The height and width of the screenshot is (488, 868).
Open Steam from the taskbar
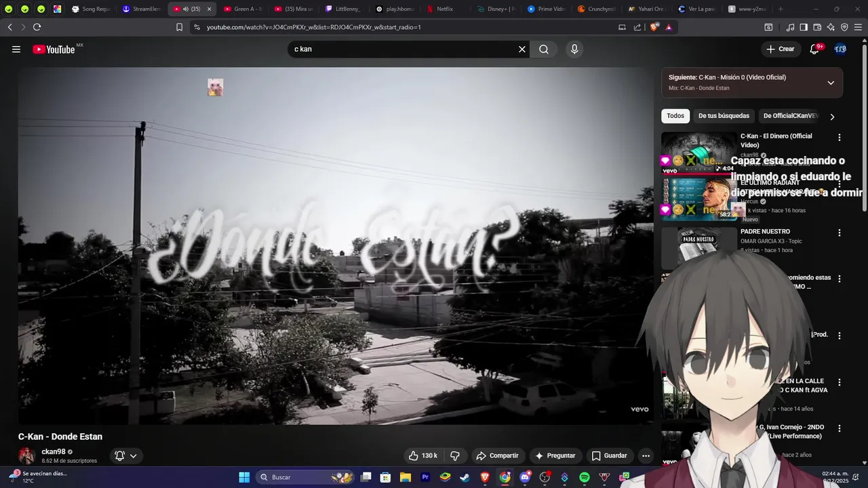[465, 477]
